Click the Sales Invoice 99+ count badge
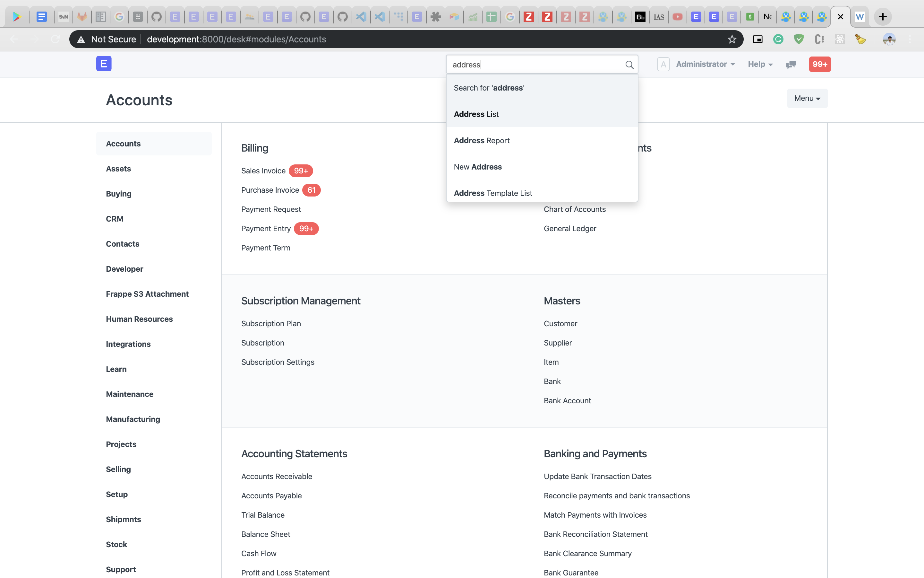Screen dimensions: 924x578 [x=301, y=171]
